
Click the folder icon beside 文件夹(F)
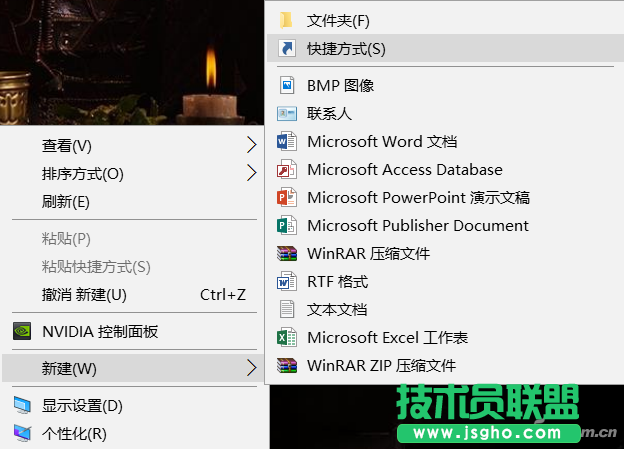tap(286, 20)
